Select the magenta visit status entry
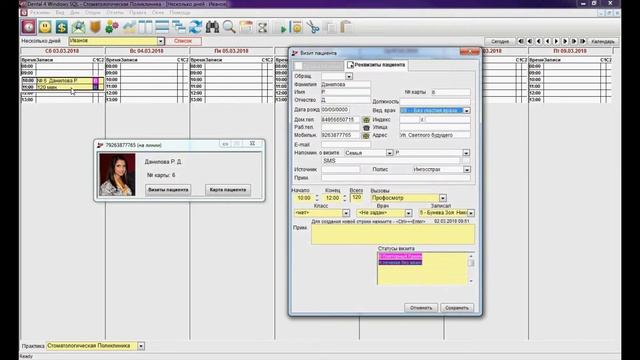The width and height of the screenshot is (640, 360). coord(400,256)
